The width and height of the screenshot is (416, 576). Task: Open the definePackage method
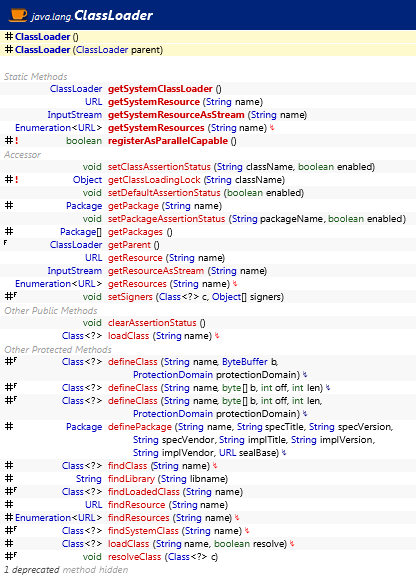[140, 427]
